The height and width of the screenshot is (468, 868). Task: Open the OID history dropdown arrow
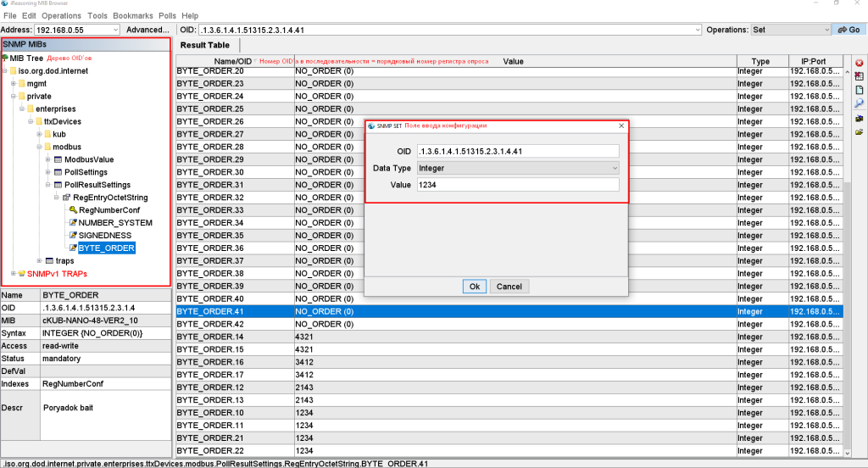click(698, 30)
